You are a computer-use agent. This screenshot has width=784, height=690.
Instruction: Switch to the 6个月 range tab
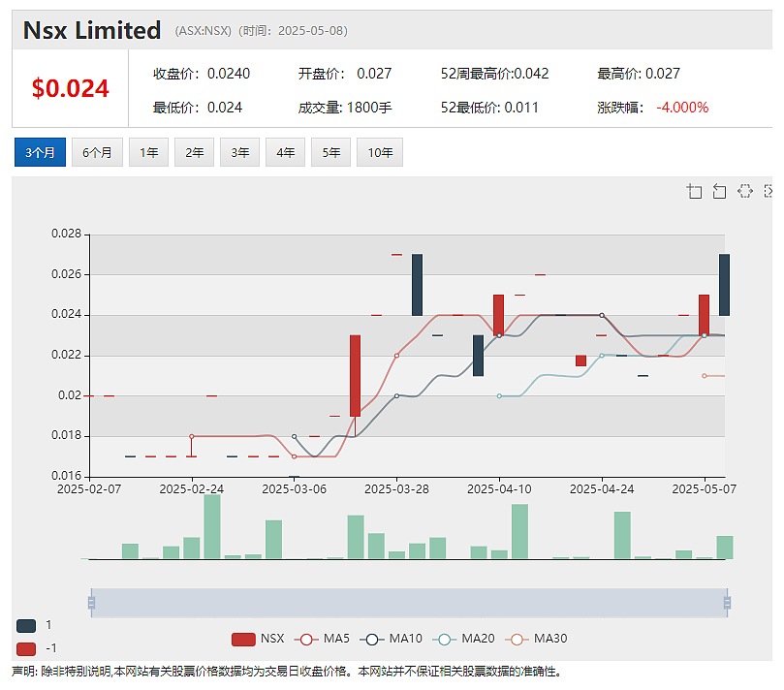[97, 152]
